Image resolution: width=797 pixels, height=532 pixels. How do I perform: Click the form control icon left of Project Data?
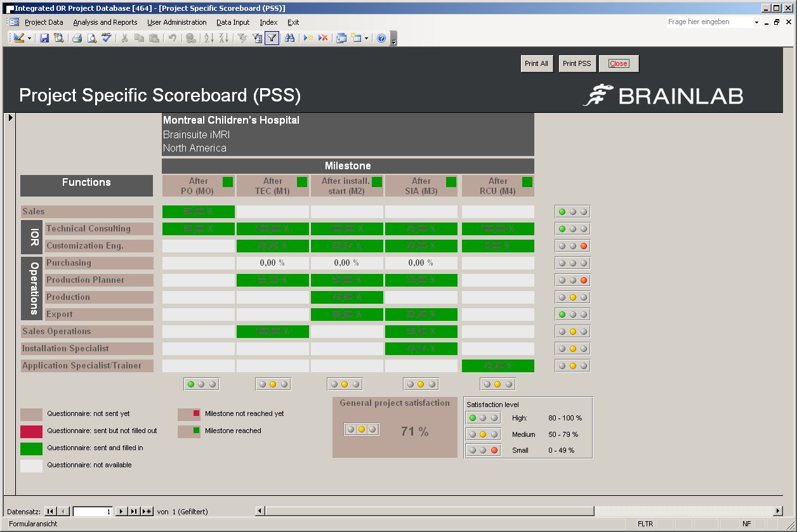pyautogui.click(x=13, y=22)
